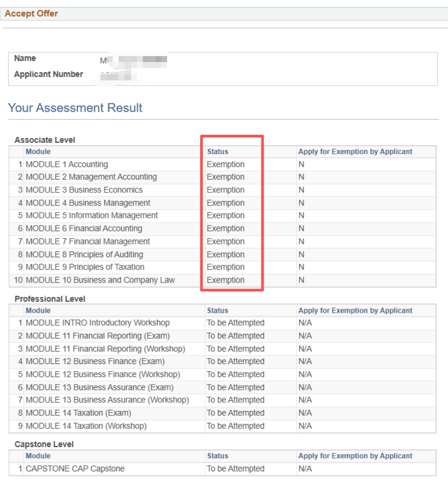Select MODULE 14 Taxation (Workshop) row
This screenshot has width=448, height=480.
[86, 426]
